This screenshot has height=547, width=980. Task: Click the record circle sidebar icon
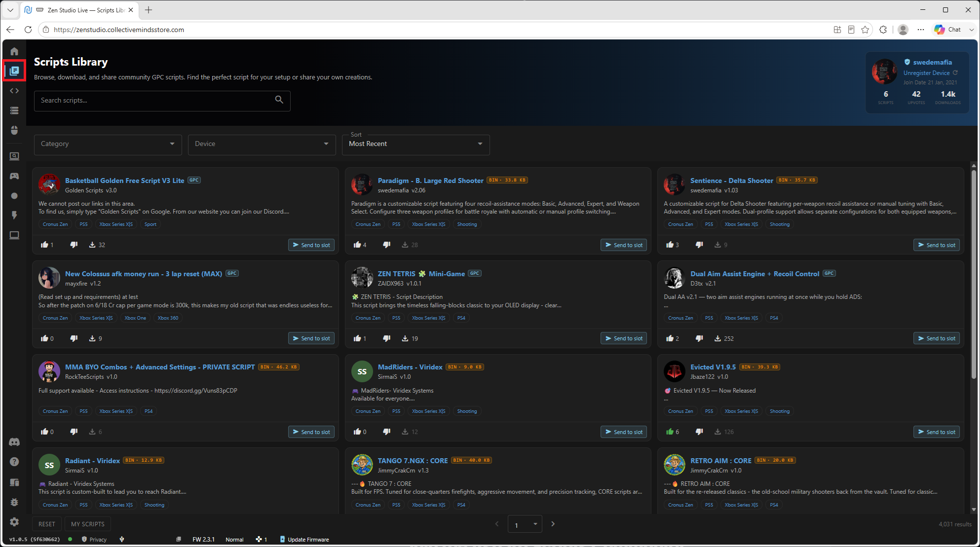(14, 196)
